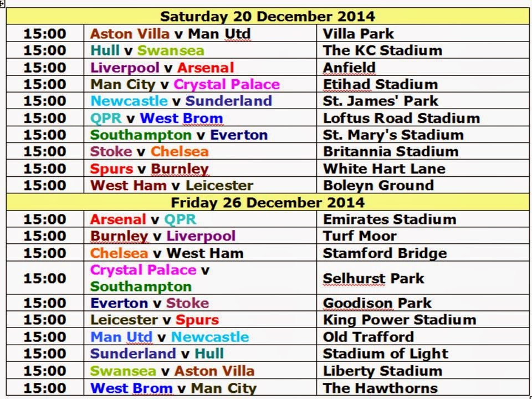Click the Hull v Swansea fixture

(x=147, y=50)
